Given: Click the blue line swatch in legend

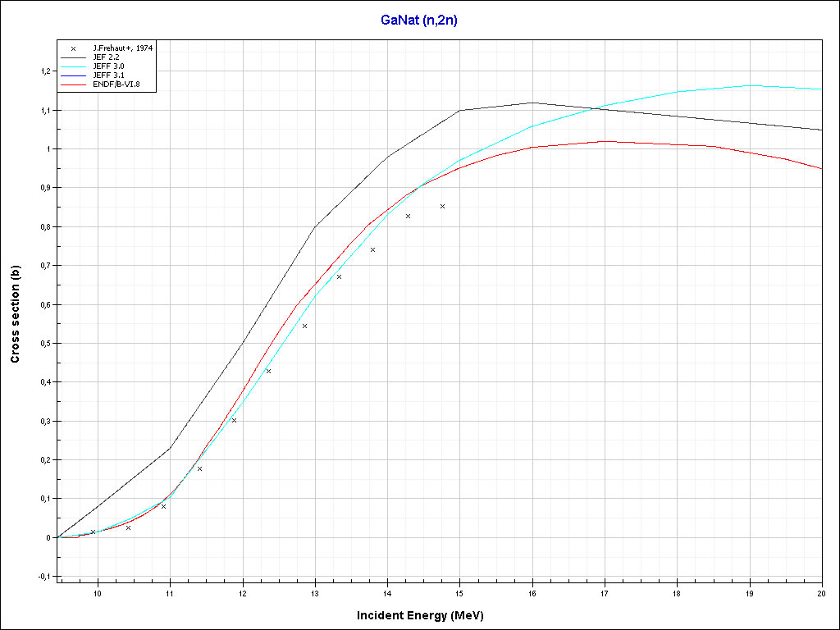Looking at the screenshot, I should click(x=73, y=75).
